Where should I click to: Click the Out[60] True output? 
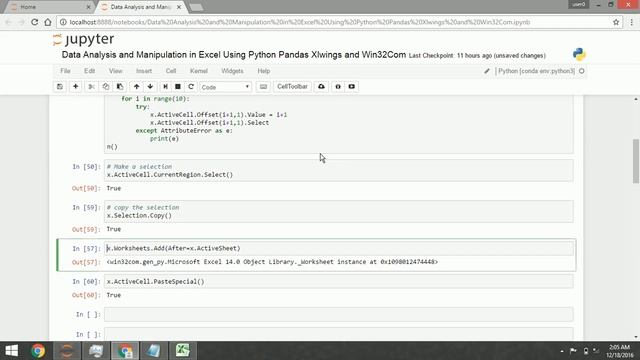pyautogui.click(x=113, y=295)
